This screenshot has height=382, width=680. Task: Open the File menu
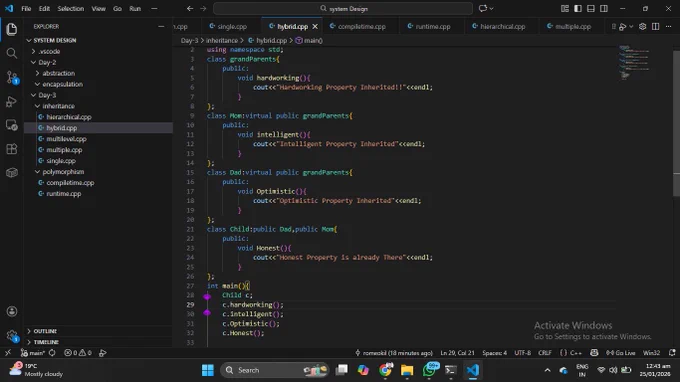[x=26, y=8]
